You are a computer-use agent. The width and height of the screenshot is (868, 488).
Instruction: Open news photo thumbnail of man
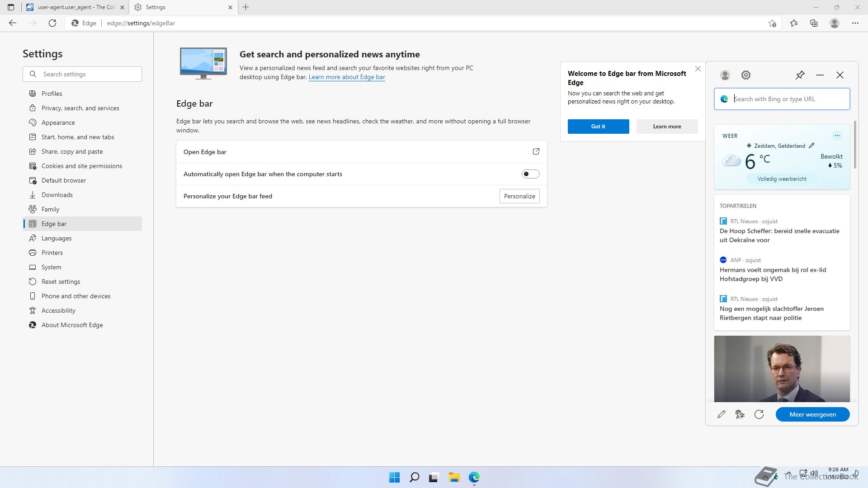pyautogui.click(x=782, y=369)
